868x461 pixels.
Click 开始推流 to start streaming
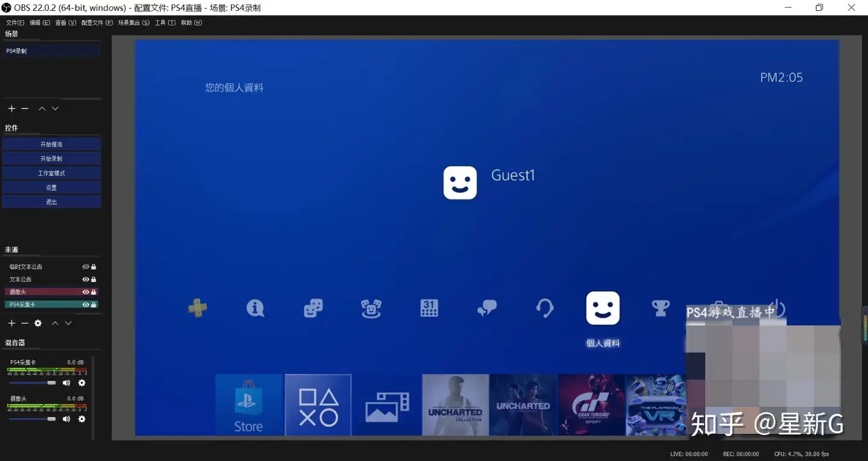[51, 144]
